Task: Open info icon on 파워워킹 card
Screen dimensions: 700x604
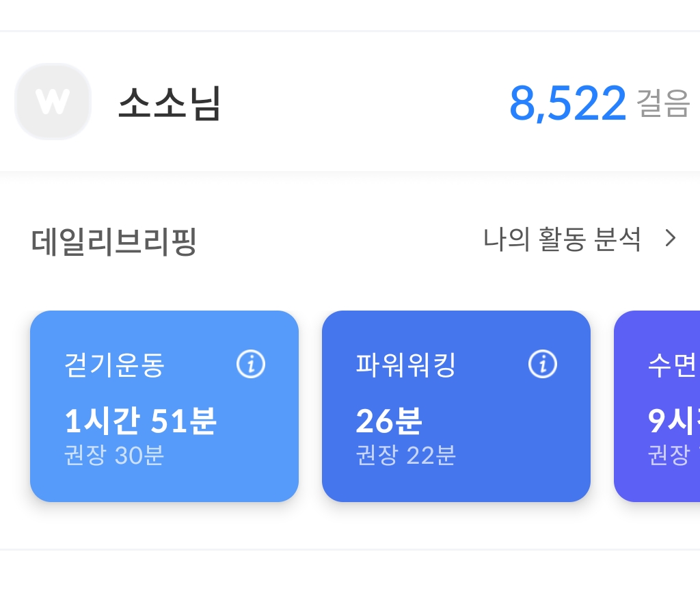Action: click(x=543, y=365)
